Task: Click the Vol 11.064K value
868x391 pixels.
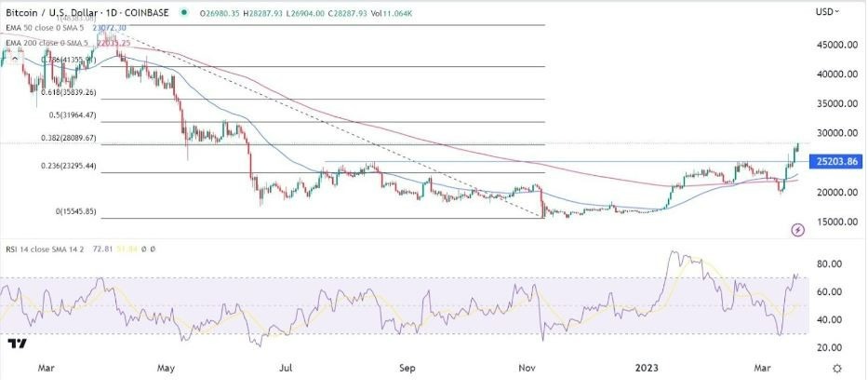Action: coord(390,12)
